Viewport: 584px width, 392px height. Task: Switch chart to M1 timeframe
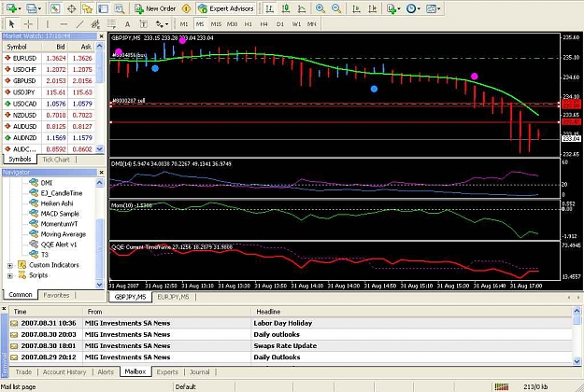tap(184, 24)
